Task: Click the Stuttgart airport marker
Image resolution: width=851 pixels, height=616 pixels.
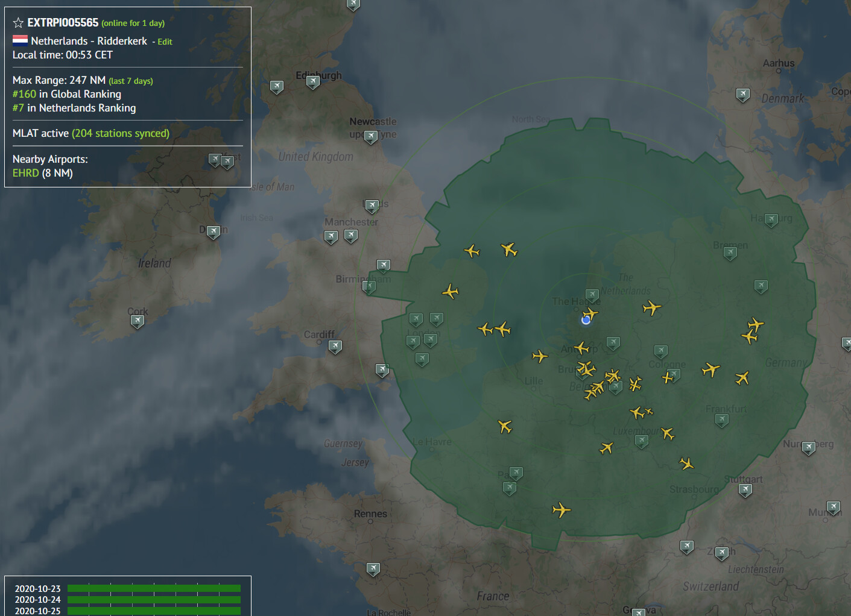Action: tap(745, 491)
